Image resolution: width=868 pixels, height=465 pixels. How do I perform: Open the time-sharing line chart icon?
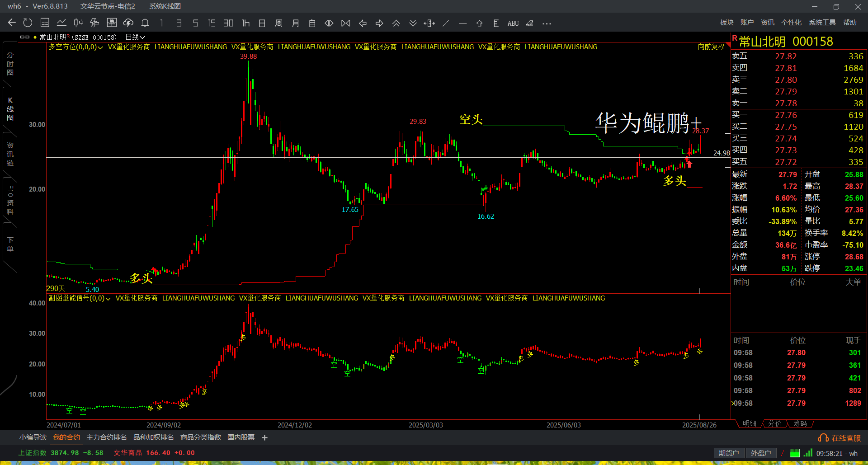[x=61, y=23]
